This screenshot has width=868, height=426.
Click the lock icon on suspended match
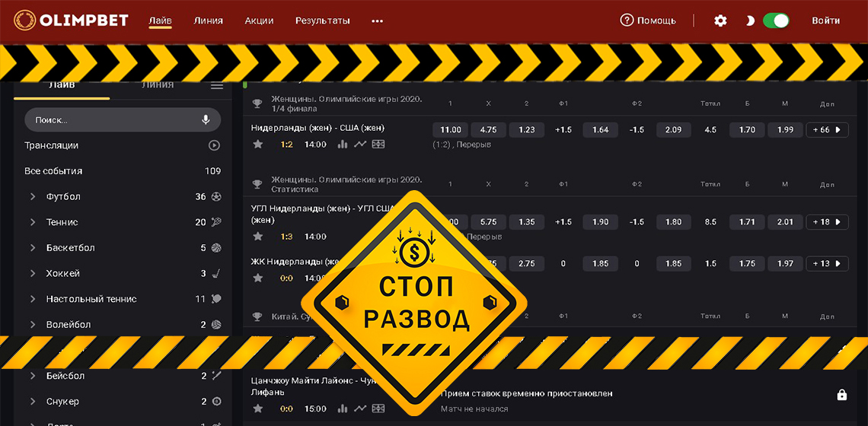tap(842, 395)
